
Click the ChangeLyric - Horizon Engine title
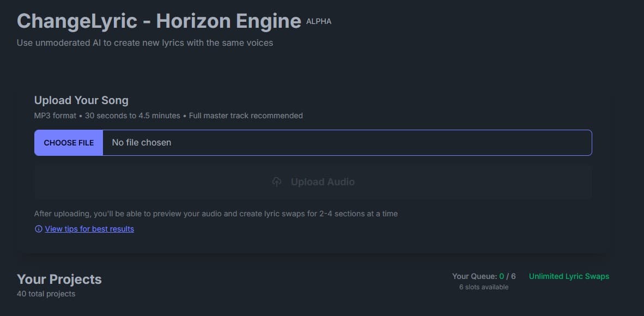point(159,21)
